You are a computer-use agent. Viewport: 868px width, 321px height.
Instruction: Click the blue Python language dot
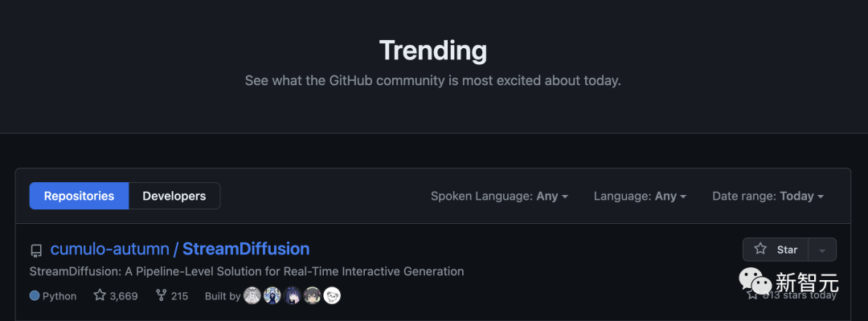[x=35, y=295]
